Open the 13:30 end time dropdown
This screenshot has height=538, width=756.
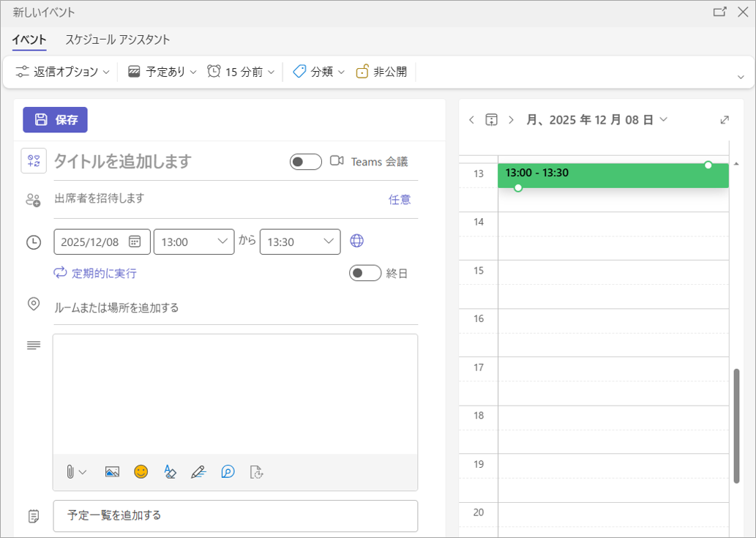point(300,242)
